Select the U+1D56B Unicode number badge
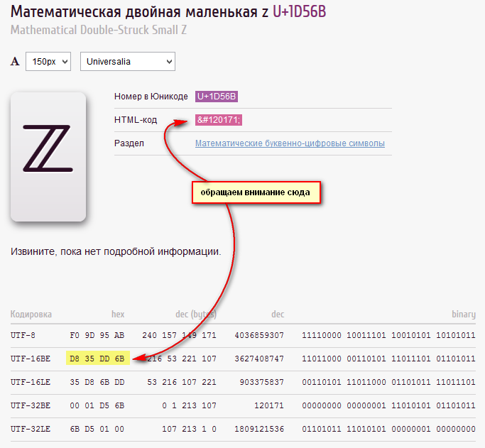The width and height of the screenshot is (485, 448). pos(217,97)
